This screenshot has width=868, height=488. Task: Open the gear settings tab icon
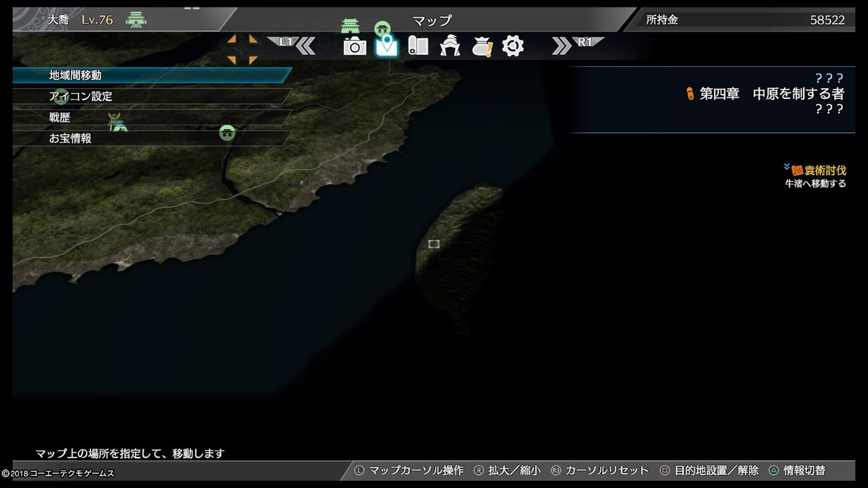click(x=513, y=45)
